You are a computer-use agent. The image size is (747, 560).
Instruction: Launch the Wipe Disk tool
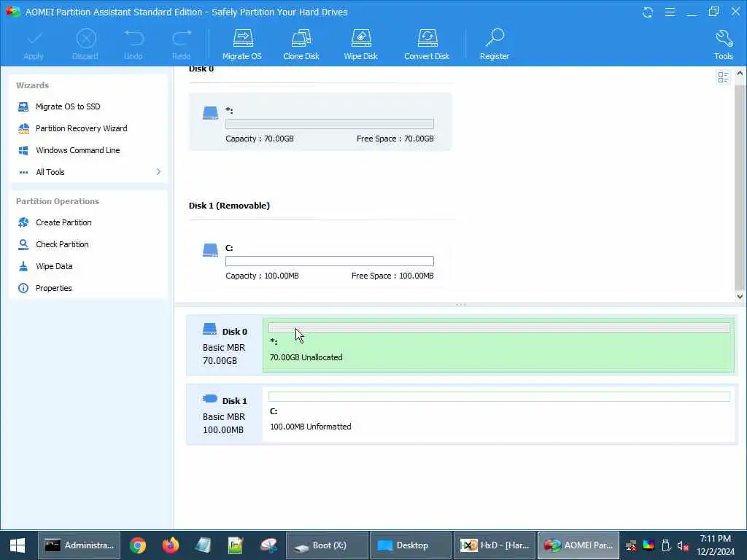[x=360, y=45]
